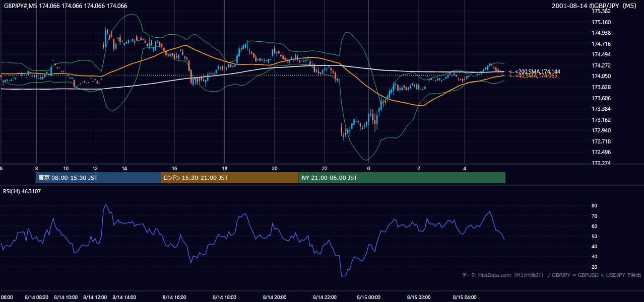Click hour label 22 above session bars
Viewport: 644px width, 302px height.
click(325, 168)
